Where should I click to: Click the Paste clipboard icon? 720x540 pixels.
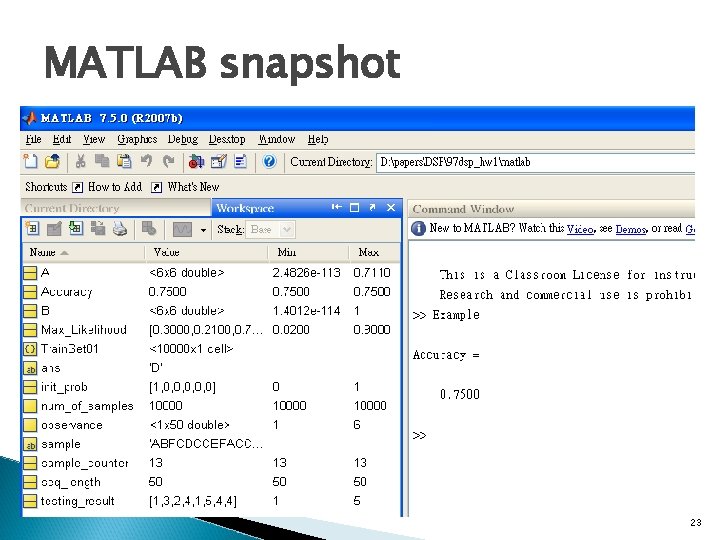124,161
